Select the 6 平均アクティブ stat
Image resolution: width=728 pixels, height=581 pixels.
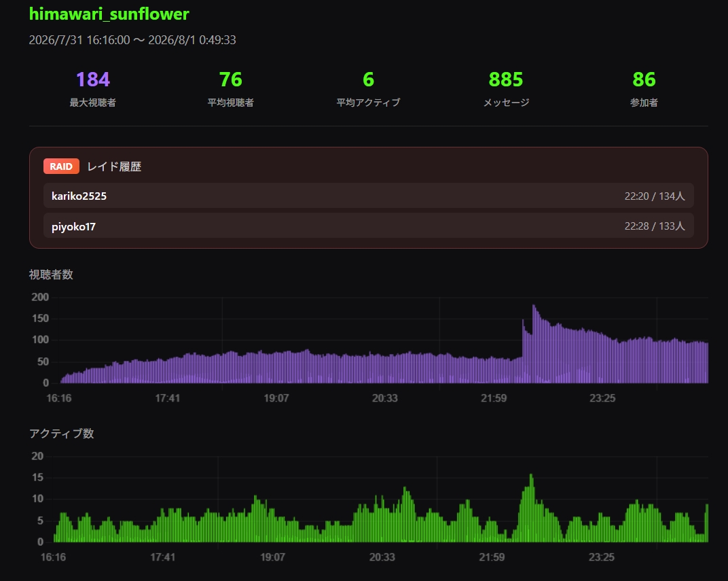tap(368, 88)
